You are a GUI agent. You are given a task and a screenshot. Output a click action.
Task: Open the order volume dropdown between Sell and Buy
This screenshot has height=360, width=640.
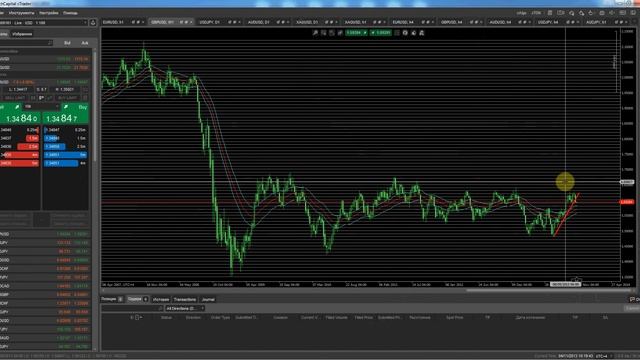pos(41,107)
